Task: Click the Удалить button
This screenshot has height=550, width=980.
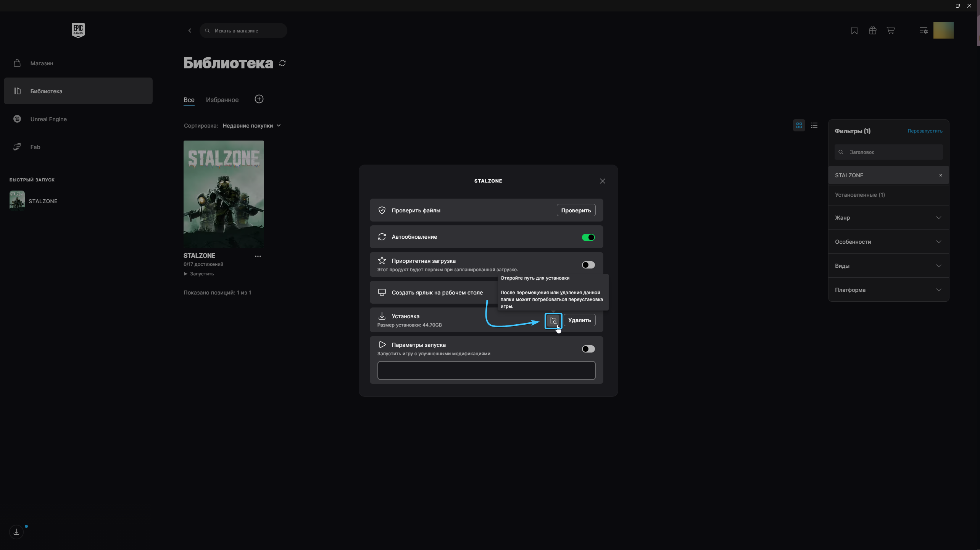Action: (579, 320)
